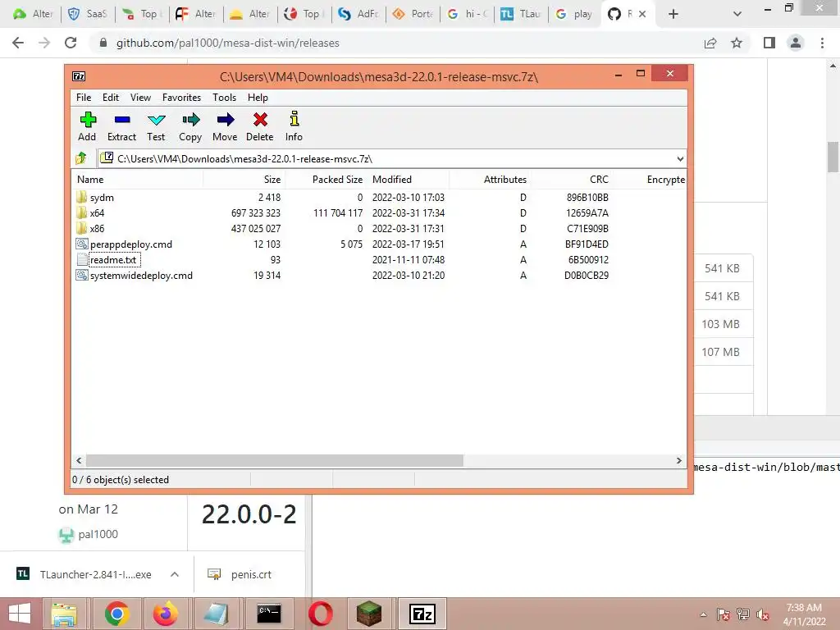Run the Test archive tool

pos(157,120)
